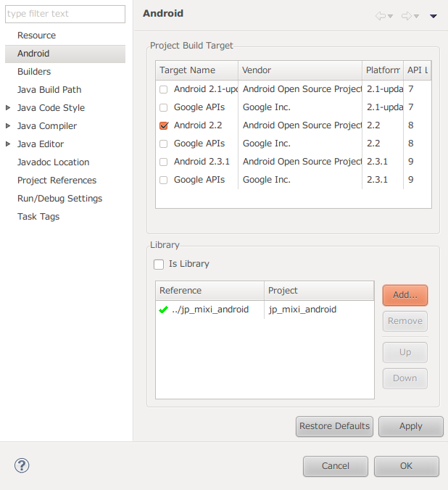Click the back navigation arrow icon
Screen dimensions: 448x490
pyautogui.click(x=381, y=16)
